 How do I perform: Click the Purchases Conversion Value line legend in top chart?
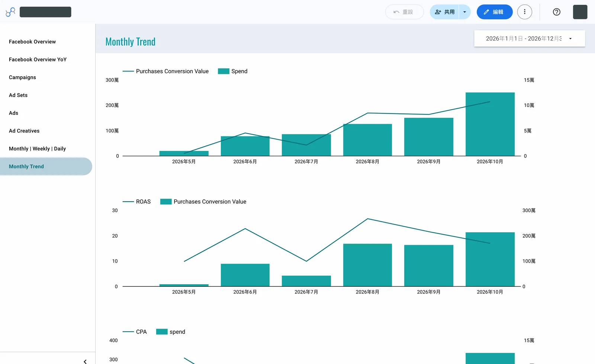point(166,71)
